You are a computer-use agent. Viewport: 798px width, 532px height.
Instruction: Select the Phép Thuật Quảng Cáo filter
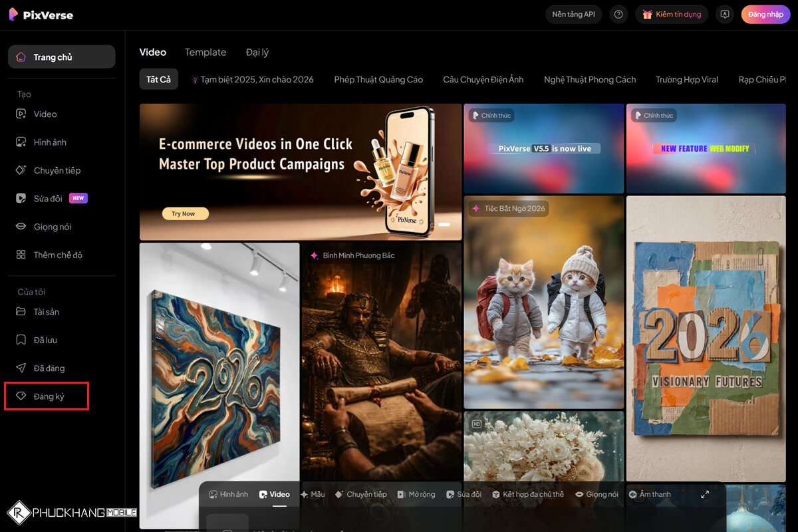click(378, 79)
